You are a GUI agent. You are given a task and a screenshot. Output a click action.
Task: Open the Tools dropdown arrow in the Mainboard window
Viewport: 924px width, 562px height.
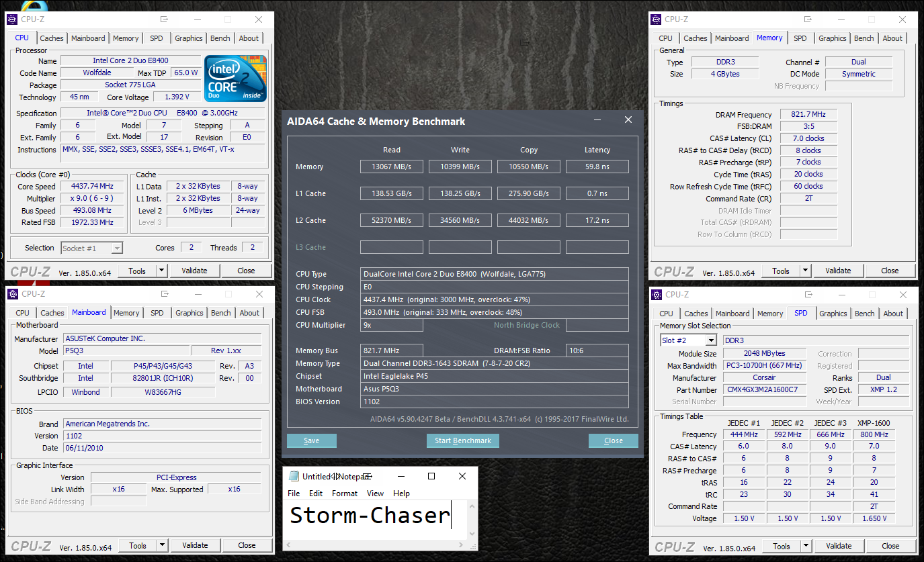pyautogui.click(x=162, y=545)
